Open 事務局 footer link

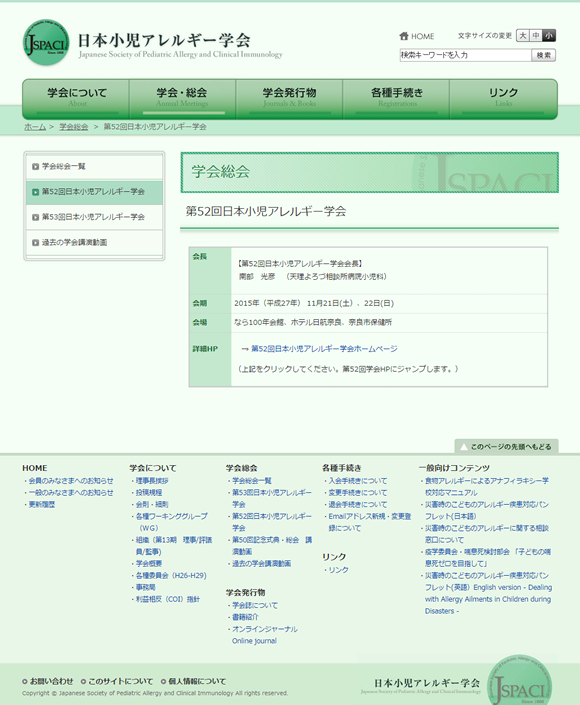click(x=146, y=587)
